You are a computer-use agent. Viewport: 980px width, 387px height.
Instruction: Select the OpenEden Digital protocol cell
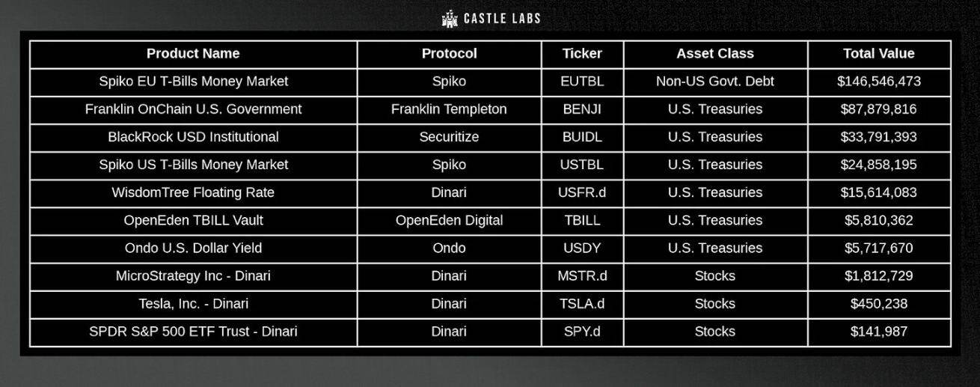point(449,221)
